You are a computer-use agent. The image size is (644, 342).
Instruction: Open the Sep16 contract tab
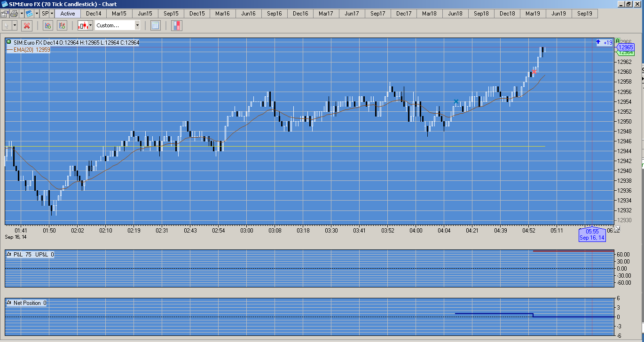[x=275, y=14]
